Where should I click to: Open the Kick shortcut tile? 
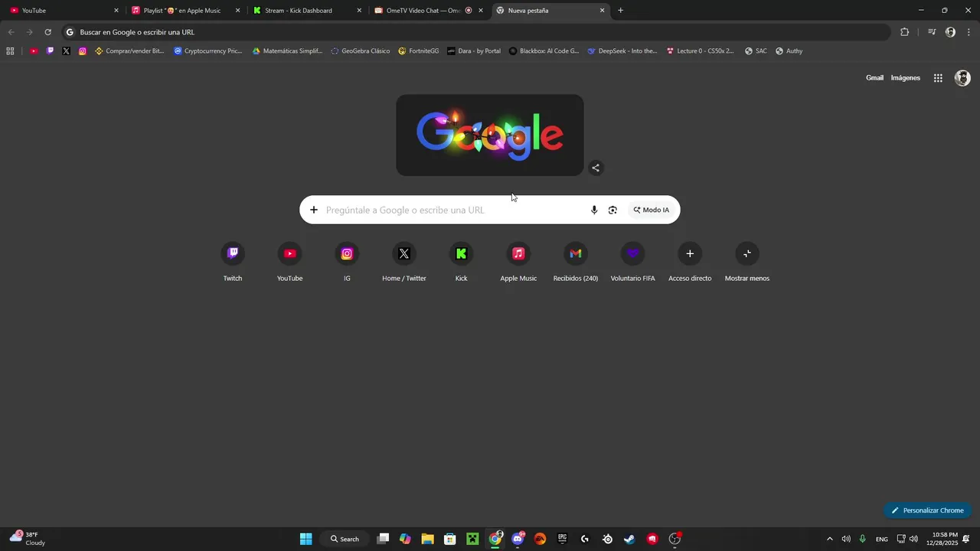461,262
